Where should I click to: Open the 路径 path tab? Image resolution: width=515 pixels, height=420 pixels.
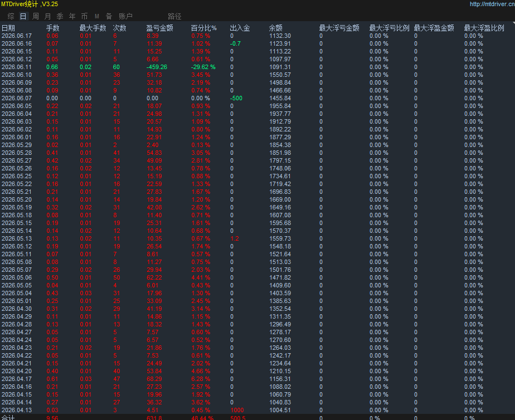[x=174, y=16]
